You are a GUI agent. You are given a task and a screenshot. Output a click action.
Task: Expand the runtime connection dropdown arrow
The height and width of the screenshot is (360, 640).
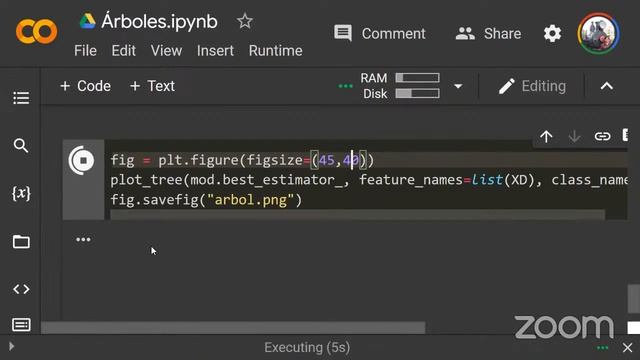coord(458,86)
